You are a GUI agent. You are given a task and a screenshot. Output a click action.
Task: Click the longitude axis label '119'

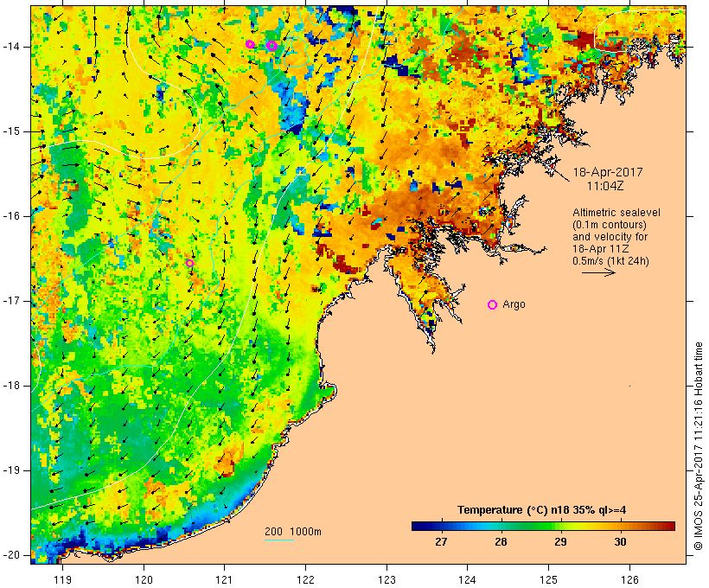(x=63, y=579)
